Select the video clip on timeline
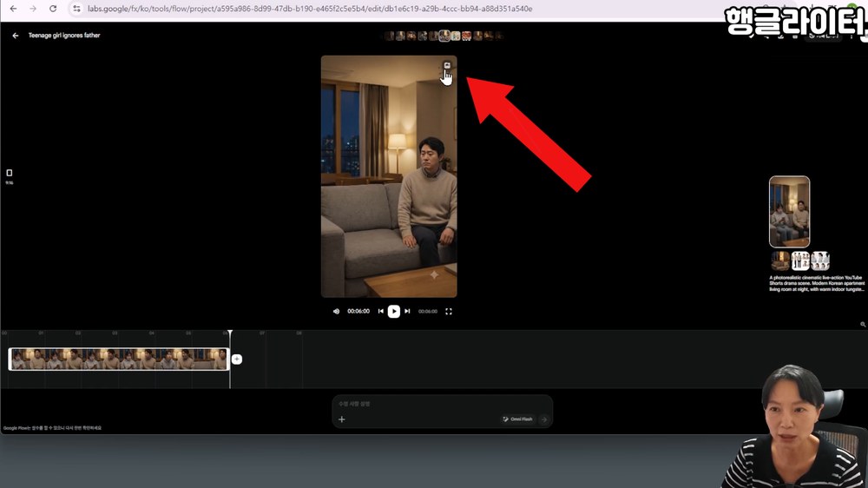Viewport: 868px width, 488px height. click(118, 359)
